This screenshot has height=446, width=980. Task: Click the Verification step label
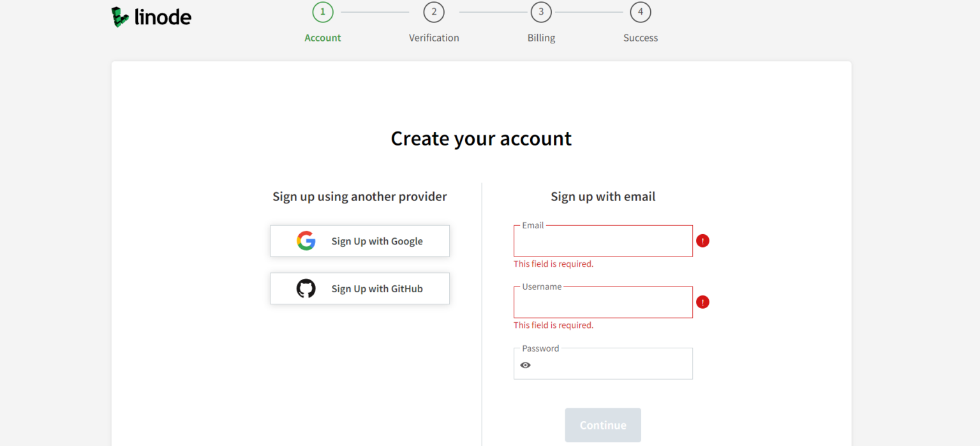coord(434,38)
